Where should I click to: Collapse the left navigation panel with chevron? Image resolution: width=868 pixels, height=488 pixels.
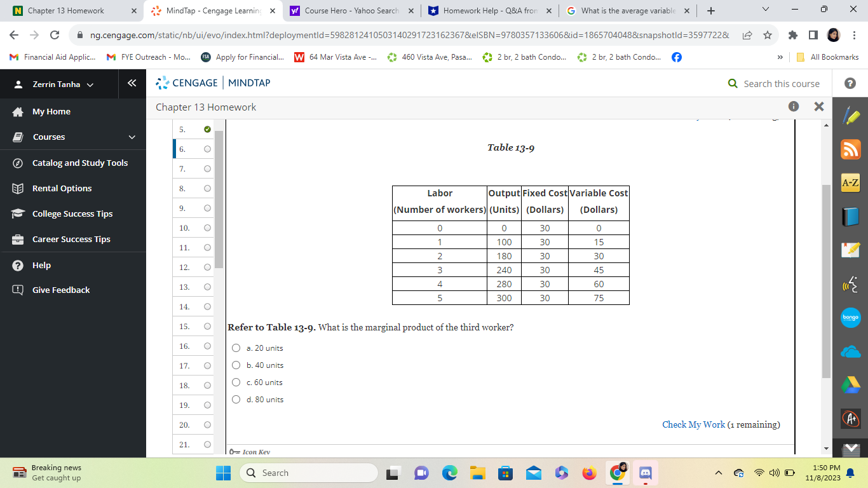click(x=132, y=83)
